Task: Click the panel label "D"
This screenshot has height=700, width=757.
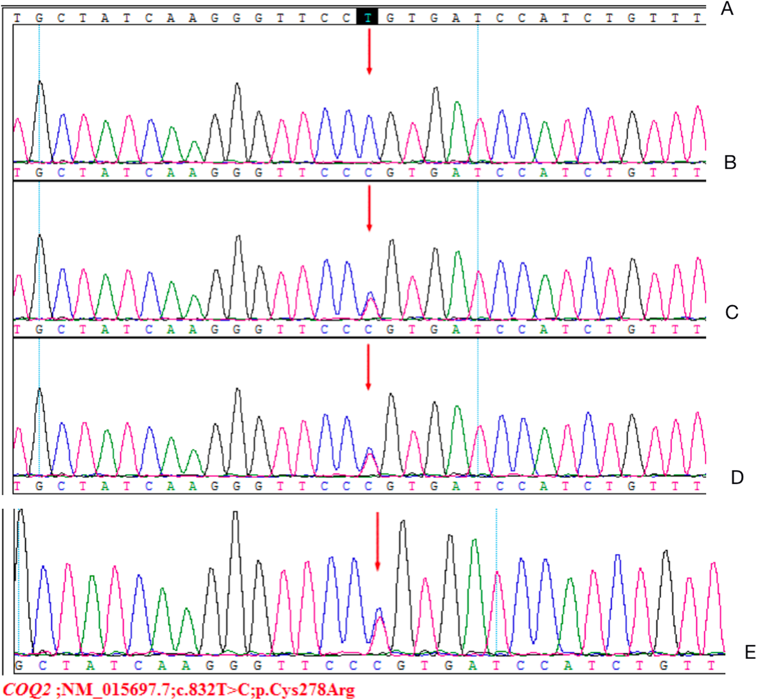Action: click(737, 477)
